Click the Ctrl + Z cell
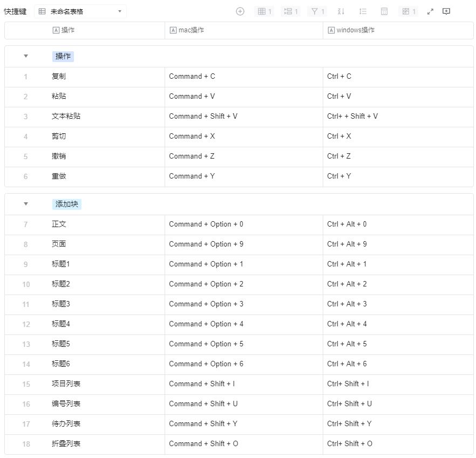Screen dimensions: 476x458 (x=398, y=156)
